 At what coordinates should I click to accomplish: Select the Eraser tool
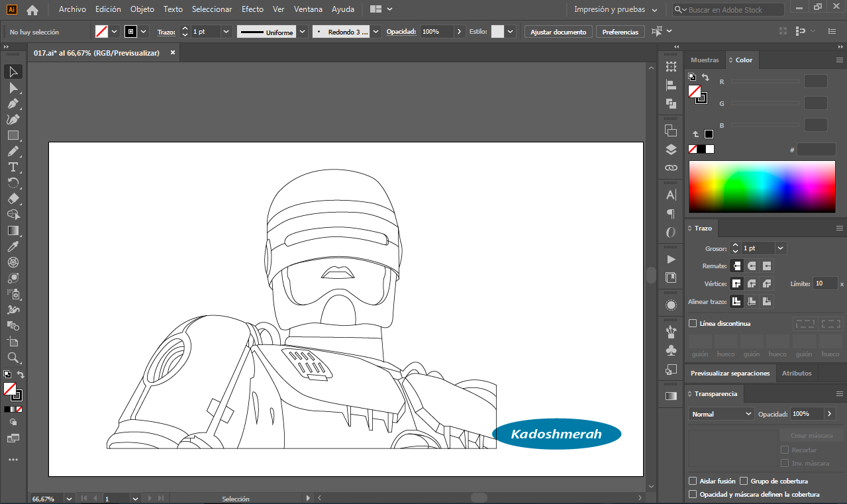13,199
